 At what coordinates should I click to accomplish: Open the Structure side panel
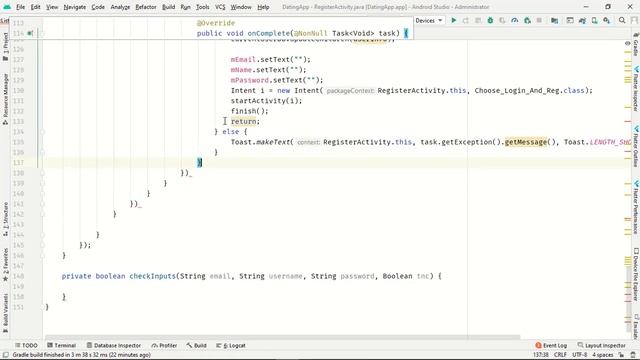(5, 219)
